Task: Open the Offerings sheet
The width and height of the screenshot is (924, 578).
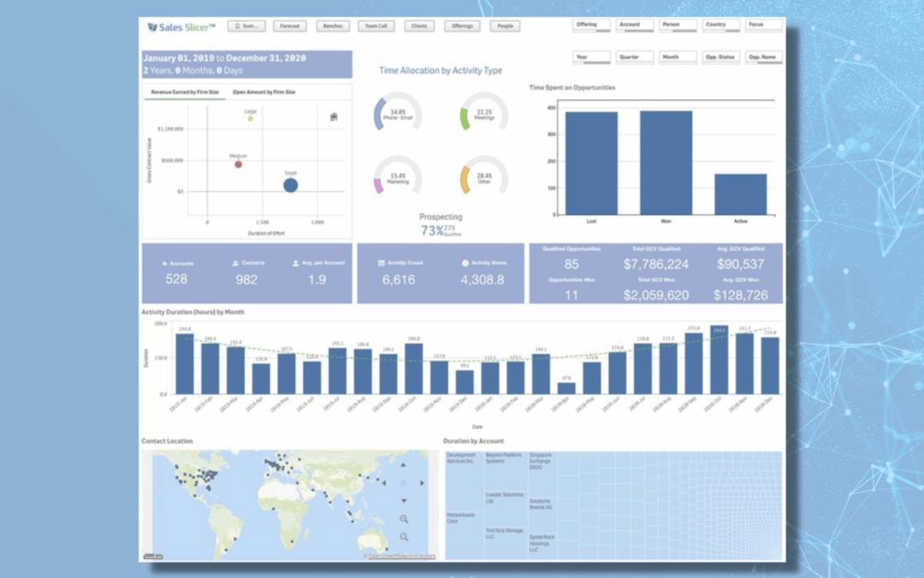Action: (463, 26)
